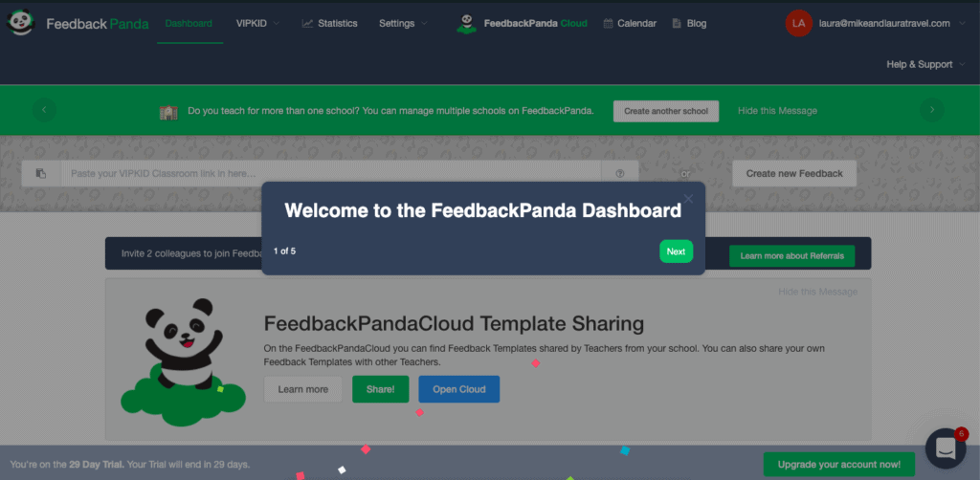Expand the Help & Support menu
The image size is (980, 480).
coord(924,64)
